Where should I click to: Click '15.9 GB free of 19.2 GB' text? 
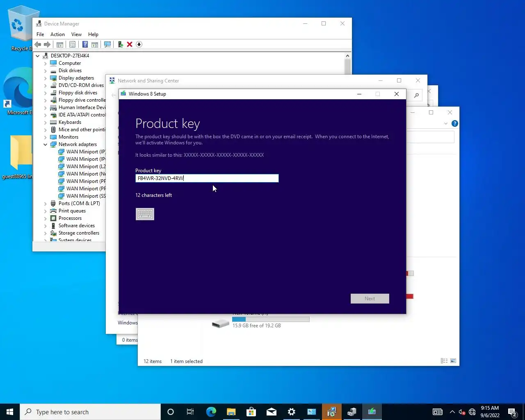coord(257,326)
